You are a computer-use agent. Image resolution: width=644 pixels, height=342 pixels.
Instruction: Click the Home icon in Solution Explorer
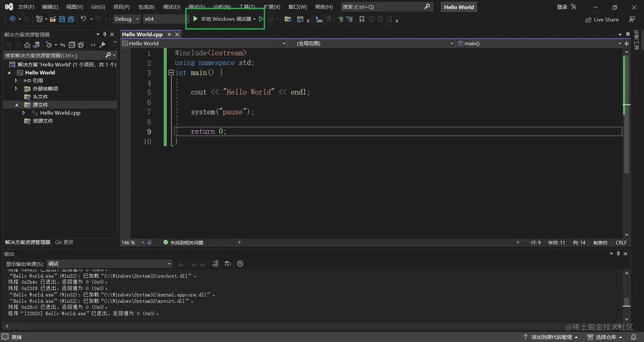[27, 45]
